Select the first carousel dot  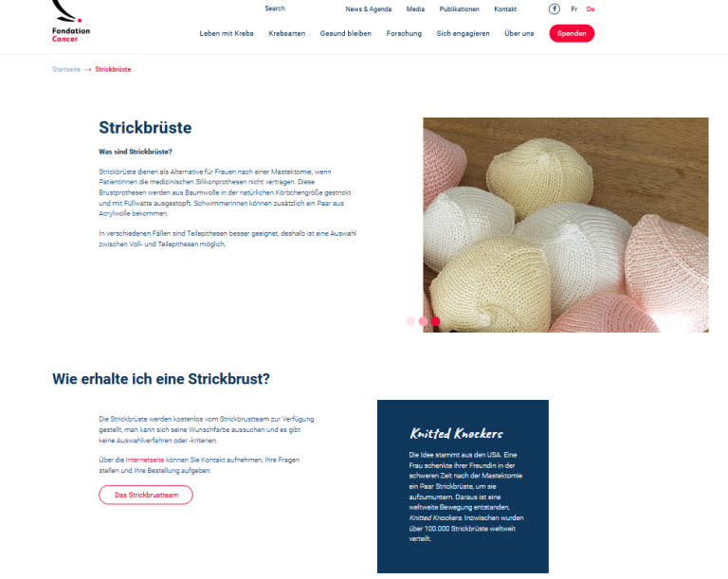[x=410, y=321]
